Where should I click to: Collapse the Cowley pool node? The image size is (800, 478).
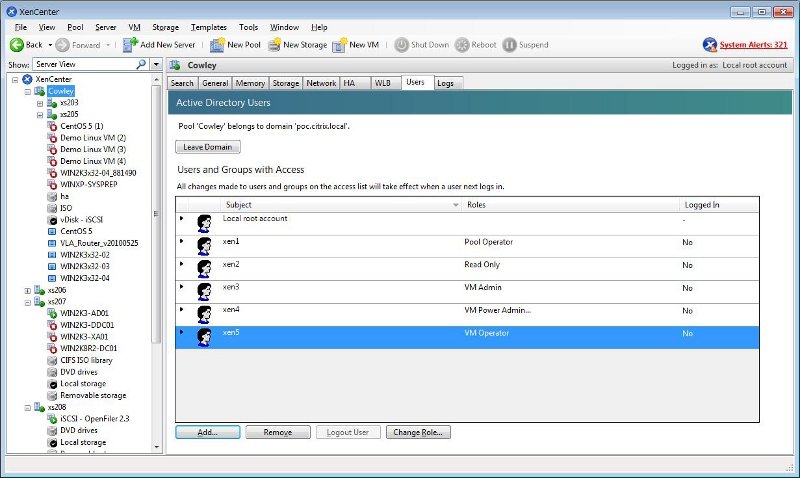(28, 92)
